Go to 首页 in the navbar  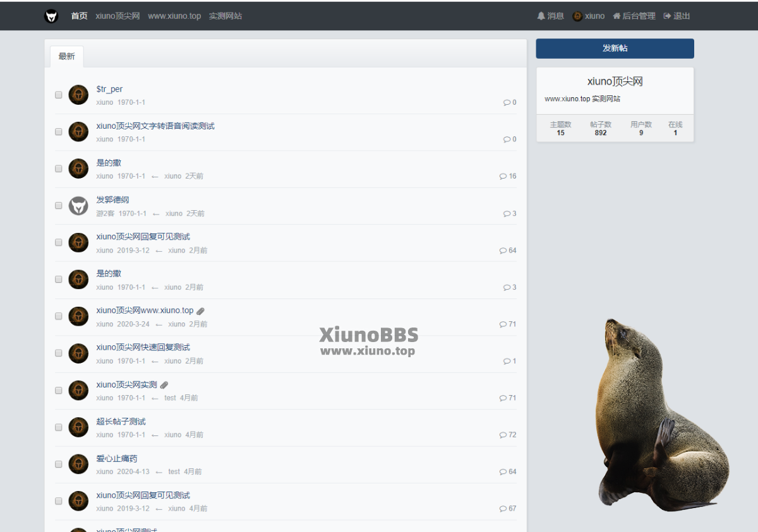(x=80, y=16)
